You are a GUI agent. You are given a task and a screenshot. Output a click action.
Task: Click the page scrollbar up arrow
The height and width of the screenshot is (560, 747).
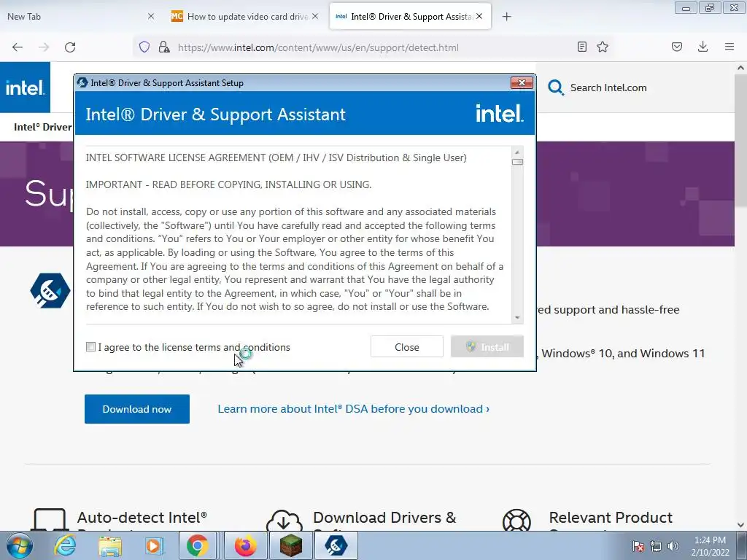tap(741, 68)
